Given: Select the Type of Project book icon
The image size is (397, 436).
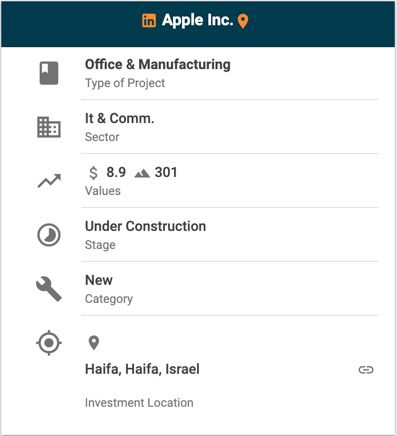Looking at the screenshot, I should (49, 73).
